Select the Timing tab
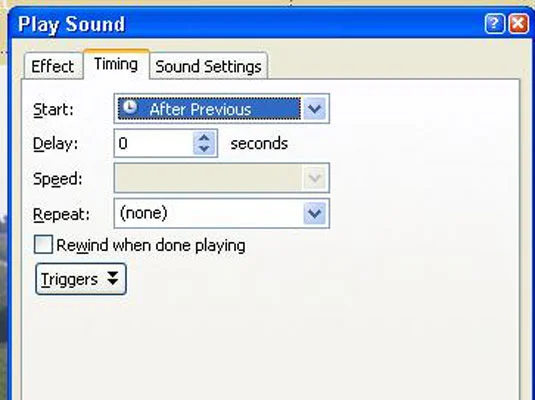 click(x=116, y=64)
